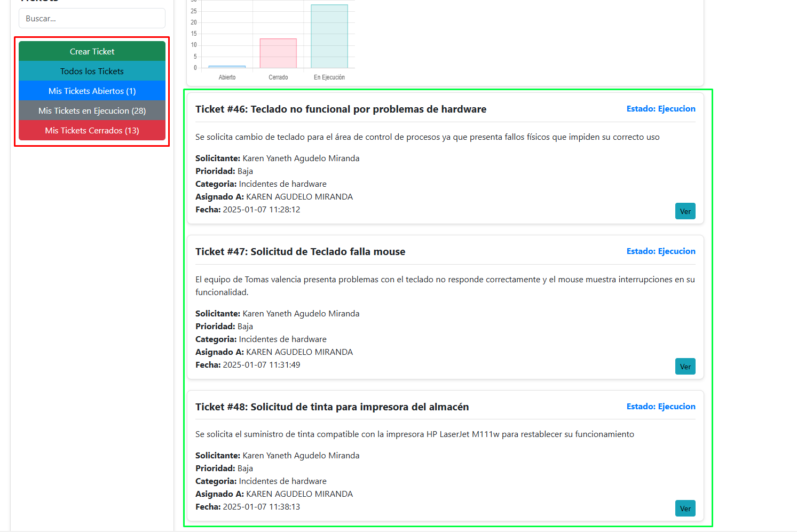Click Ver button on Ticket #46
This screenshot has width=797, height=532.
(685, 211)
